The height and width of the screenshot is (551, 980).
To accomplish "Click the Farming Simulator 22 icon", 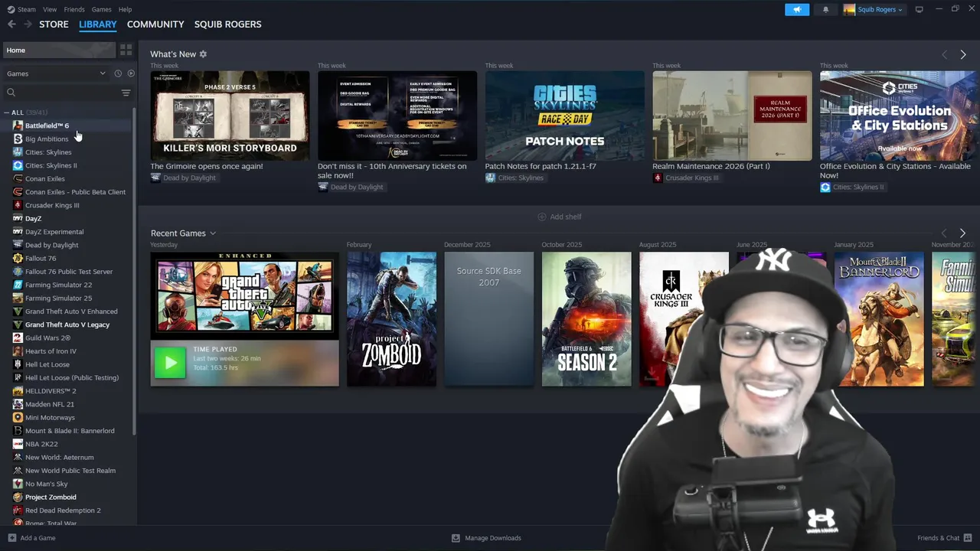I will [18, 285].
